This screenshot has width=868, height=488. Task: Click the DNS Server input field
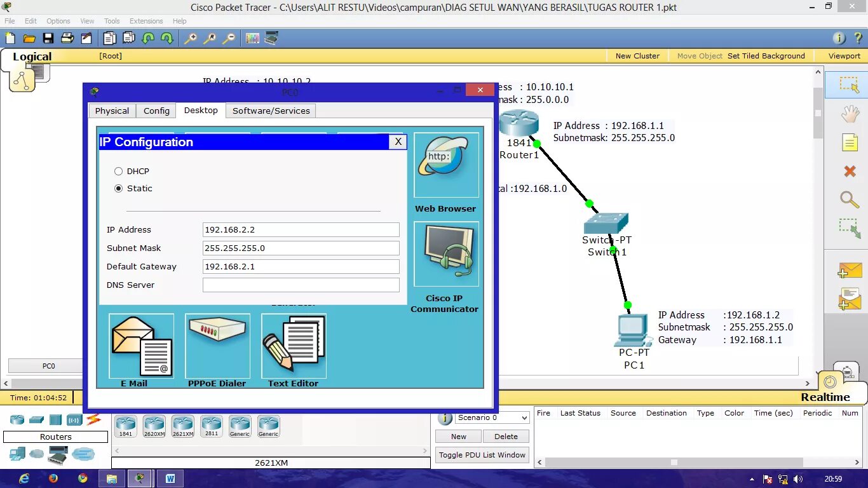click(x=301, y=285)
